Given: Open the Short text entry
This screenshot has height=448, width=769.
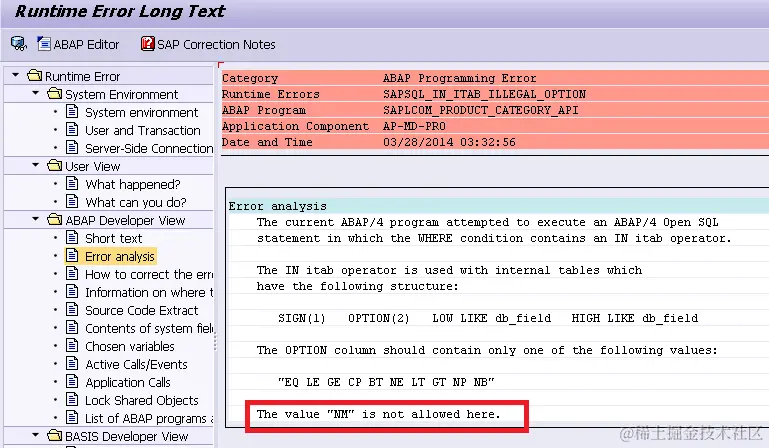Looking at the screenshot, I should [113, 238].
